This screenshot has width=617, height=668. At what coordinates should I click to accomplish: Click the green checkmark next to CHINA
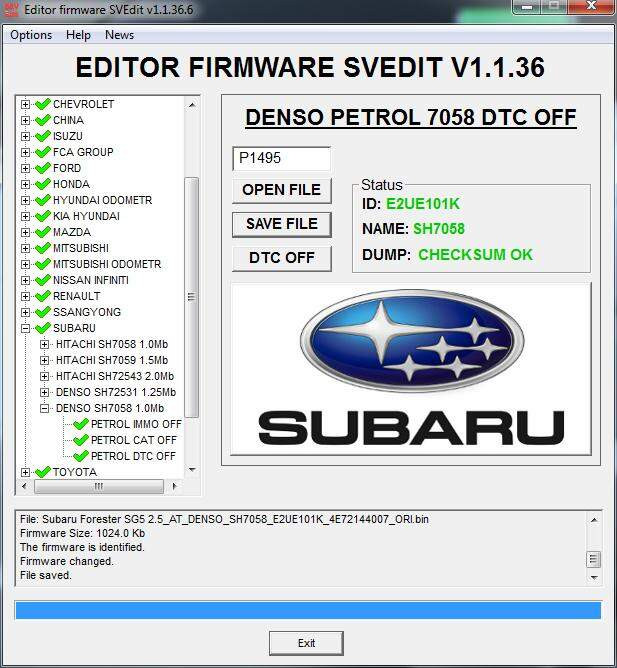point(43,120)
